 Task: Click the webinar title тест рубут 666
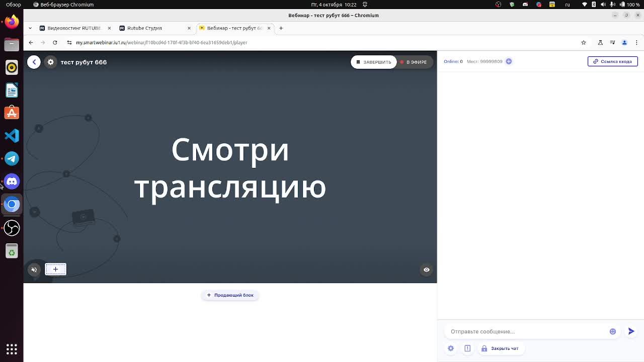click(84, 62)
